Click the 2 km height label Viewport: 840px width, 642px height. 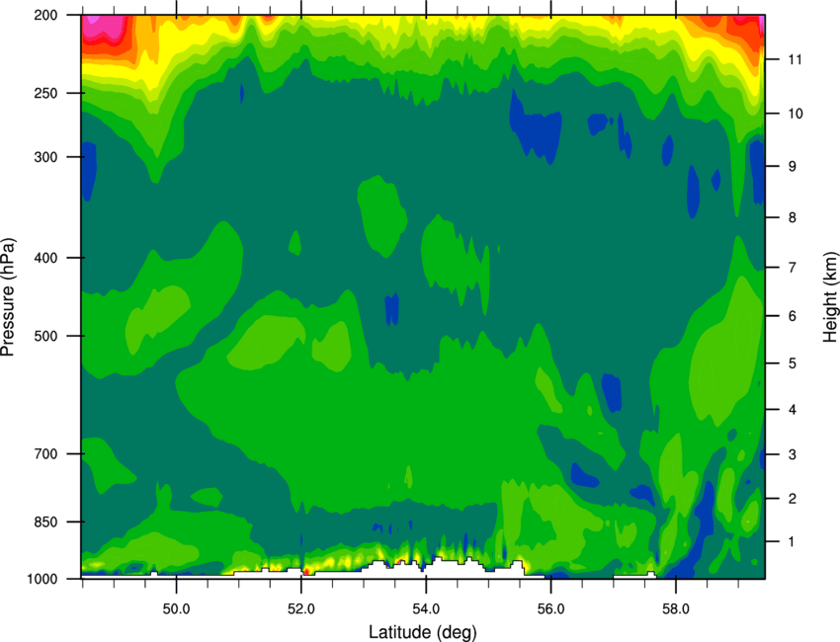[793, 499]
